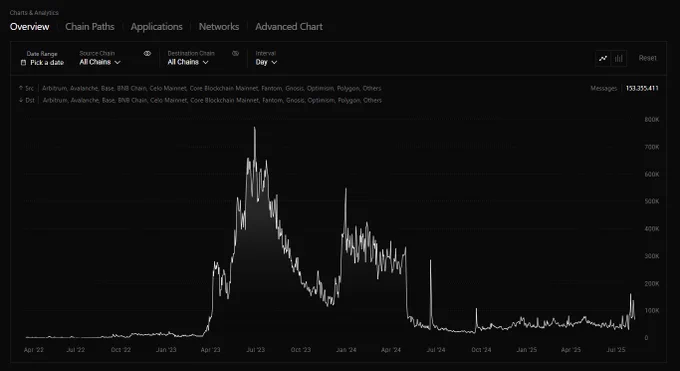Screen dimensions: 680x371
Task: Go to the Applications tab
Action: click(x=157, y=26)
